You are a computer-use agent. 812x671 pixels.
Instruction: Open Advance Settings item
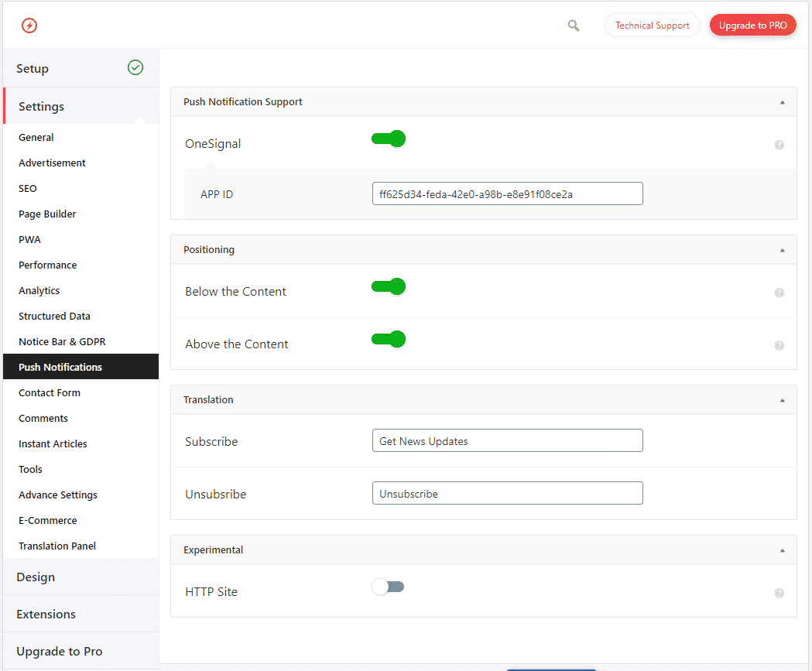click(58, 495)
